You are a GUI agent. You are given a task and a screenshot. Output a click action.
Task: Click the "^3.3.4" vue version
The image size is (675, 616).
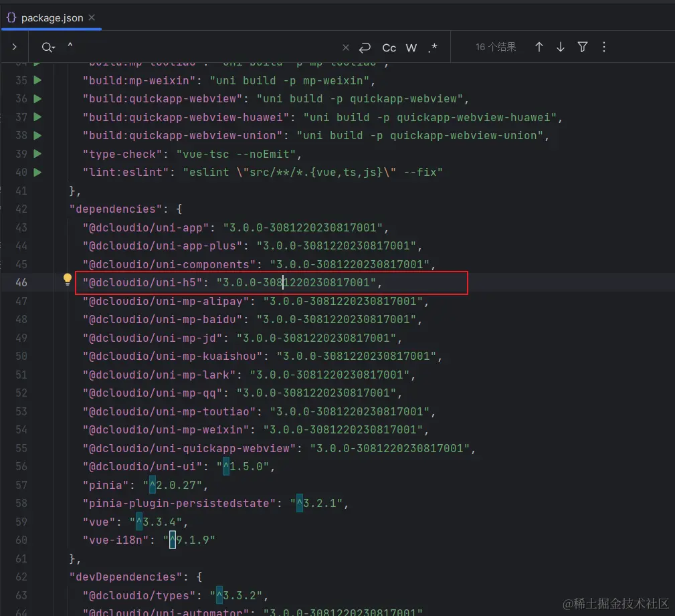pyautogui.click(x=156, y=522)
